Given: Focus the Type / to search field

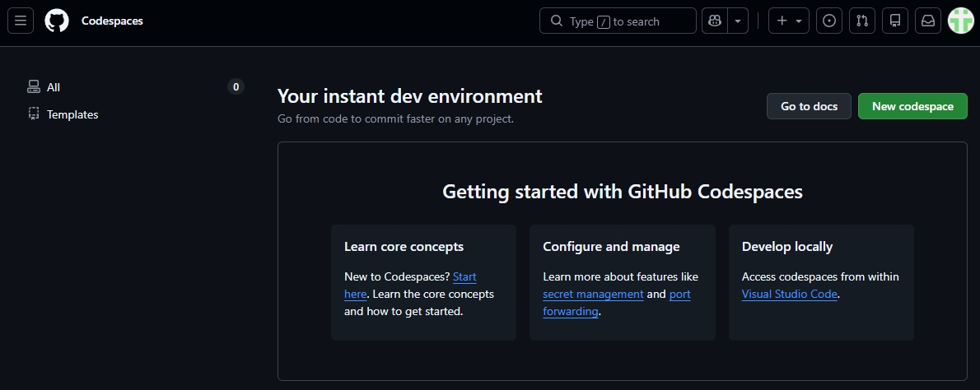Looking at the screenshot, I should pos(618,21).
